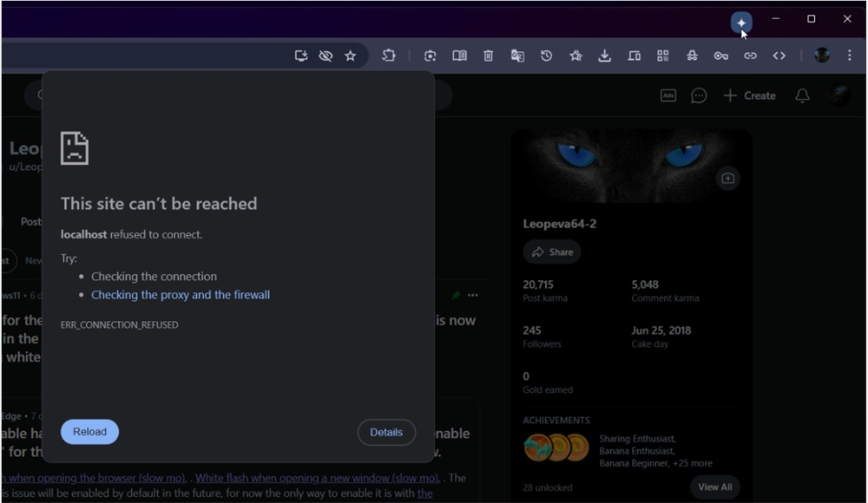The width and height of the screenshot is (868, 503).
Task: Open bookmarks list with the star-lines icon
Action: (575, 56)
